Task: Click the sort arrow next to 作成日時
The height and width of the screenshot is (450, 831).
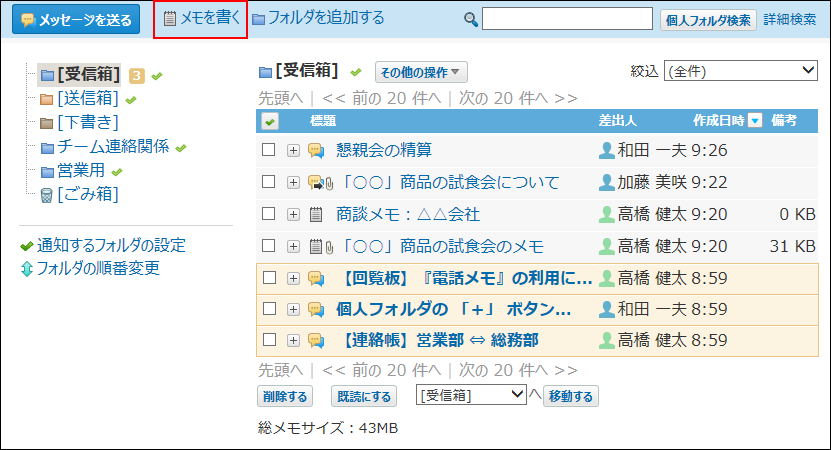Action: (x=755, y=121)
